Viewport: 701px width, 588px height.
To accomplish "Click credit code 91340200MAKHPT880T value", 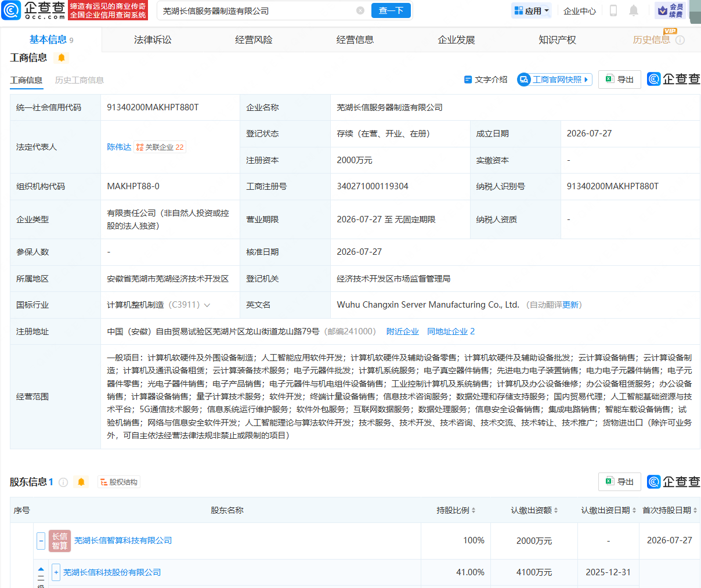I will pos(153,107).
